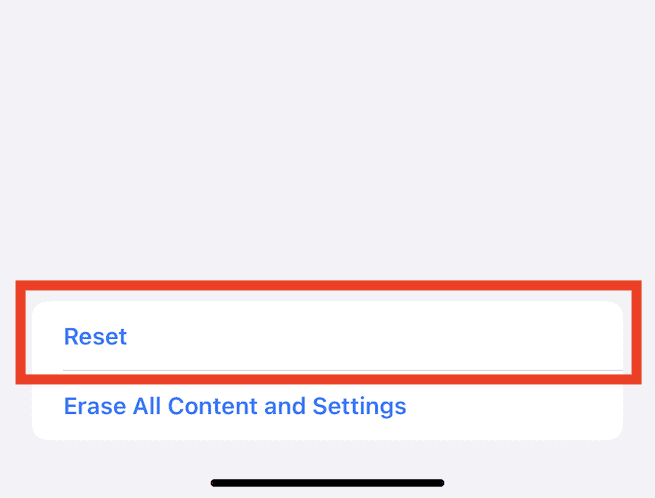Tap the Reset option
The width and height of the screenshot is (655, 498).
(x=96, y=336)
